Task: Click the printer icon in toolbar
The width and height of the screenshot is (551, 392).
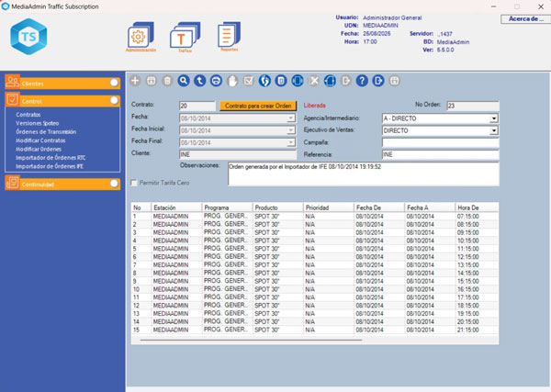Action: (216, 81)
